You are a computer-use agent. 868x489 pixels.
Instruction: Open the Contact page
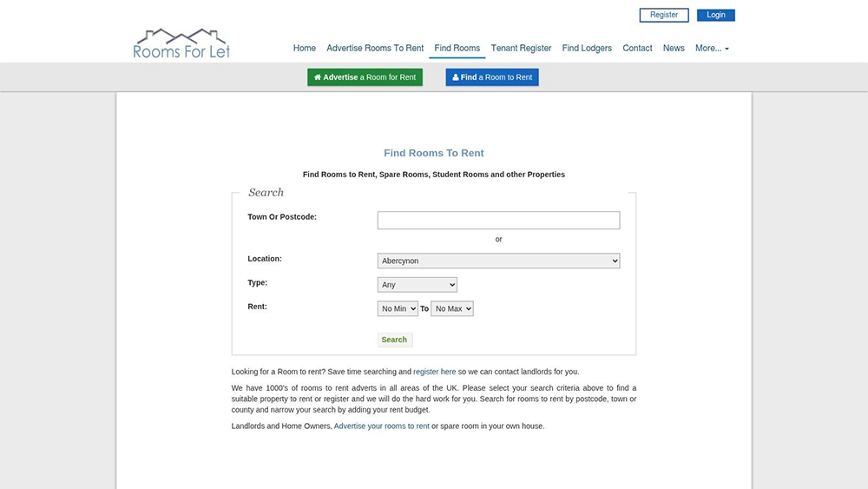point(637,48)
